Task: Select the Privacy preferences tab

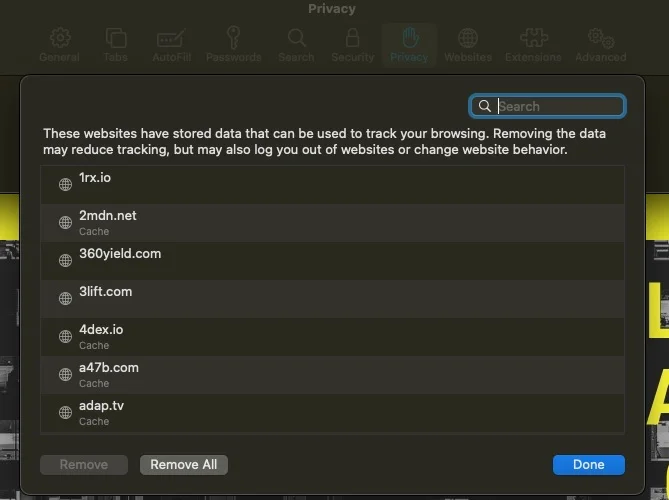Action: click(409, 45)
